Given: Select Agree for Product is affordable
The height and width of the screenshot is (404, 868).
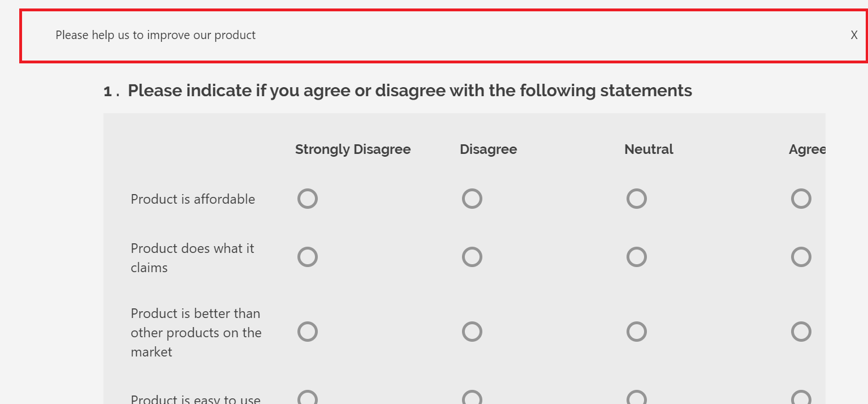Looking at the screenshot, I should click(x=801, y=199).
